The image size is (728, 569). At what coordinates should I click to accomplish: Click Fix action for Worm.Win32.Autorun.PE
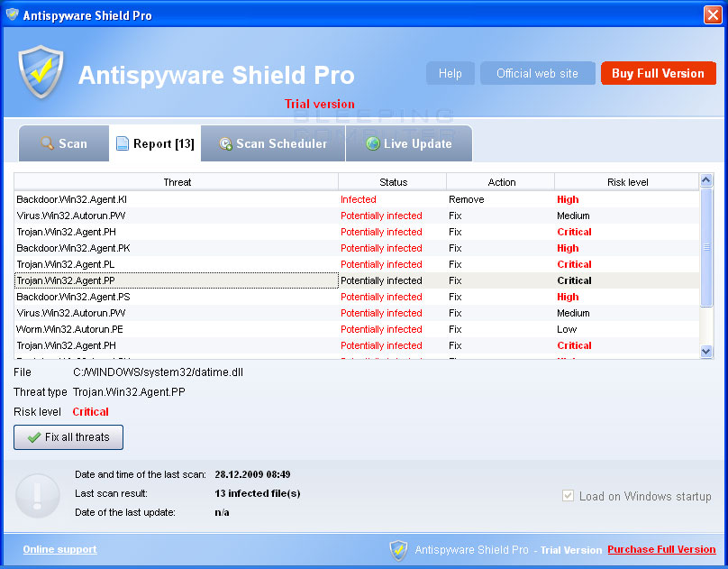point(455,329)
